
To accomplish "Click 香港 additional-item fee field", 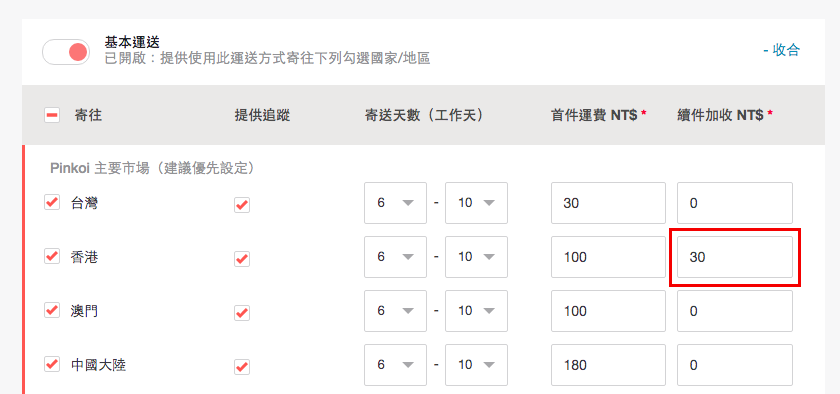I will (x=734, y=257).
